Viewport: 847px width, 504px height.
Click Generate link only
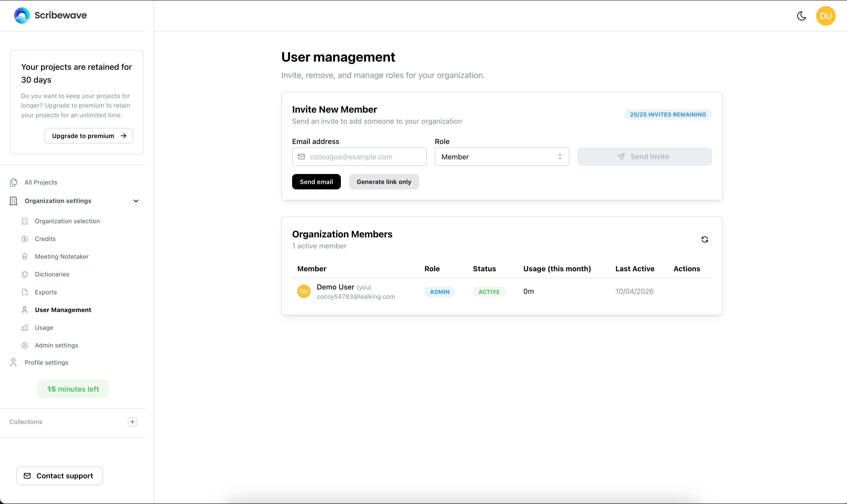pyautogui.click(x=383, y=182)
